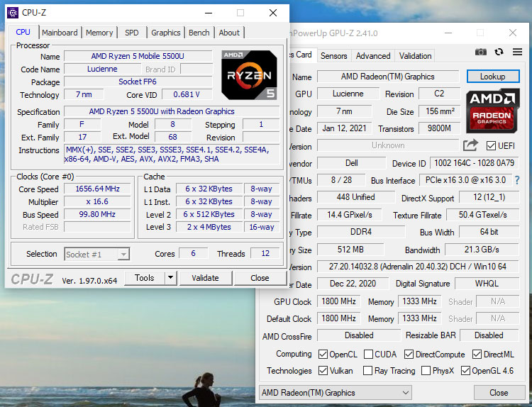Click the Code Name value Lucienne in CPU-Z
This screenshot has width=532, height=407.
click(x=102, y=69)
